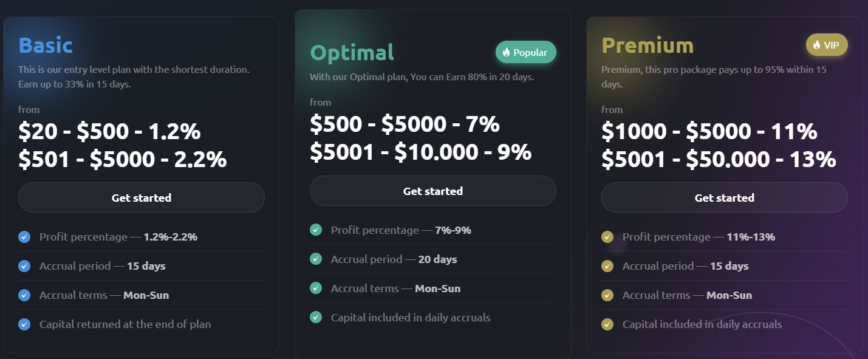Click blue check icon beside Basic Profit percentage
The image size is (868, 359).
click(24, 237)
